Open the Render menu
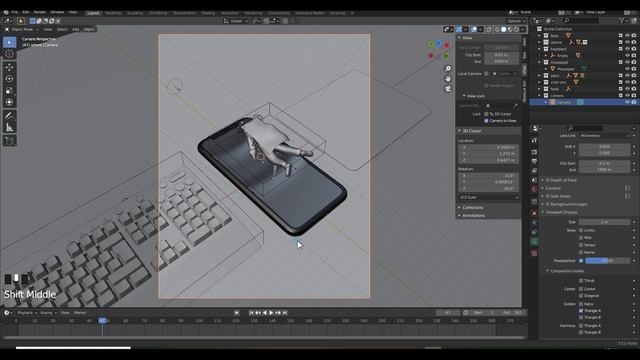Viewport: 640px width, 360px height. 40,13
